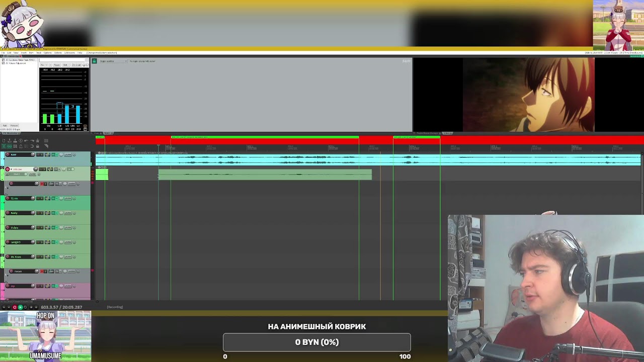
Task: Open the Region subtitles dropdown in Notes
Action: (x=113, y=61)
